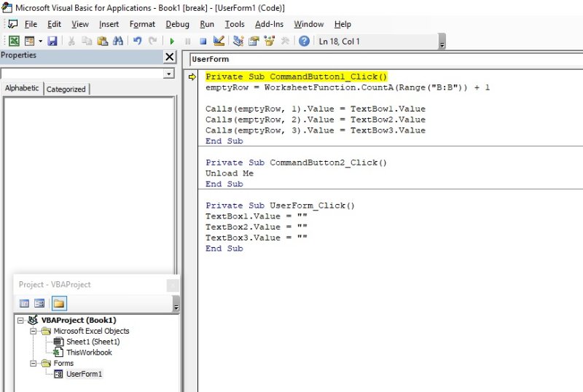Collapse the Microsoft Excel Objects folder

point(33,331)
